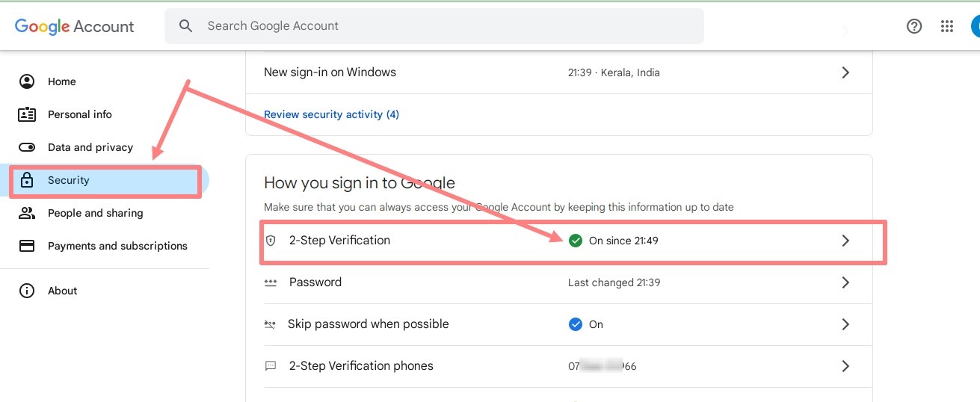Click the blue Skip password On checkmark
Screen dimensions: 980x402
tap(576, 324)
